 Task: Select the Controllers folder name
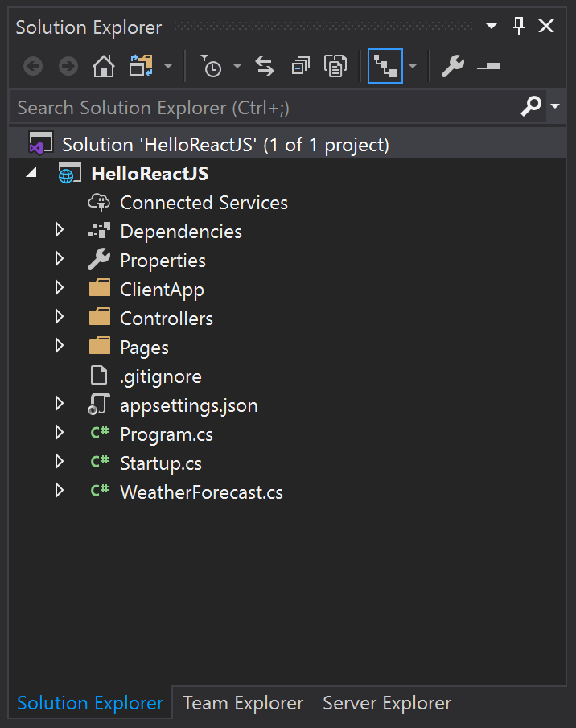tap(167, 319)
